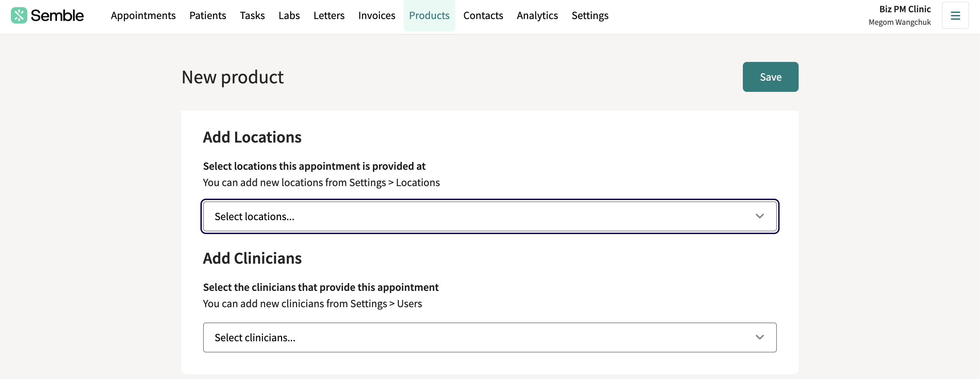Click into the Select locations field
The image size is (980, 379).
tap(490, 216)
